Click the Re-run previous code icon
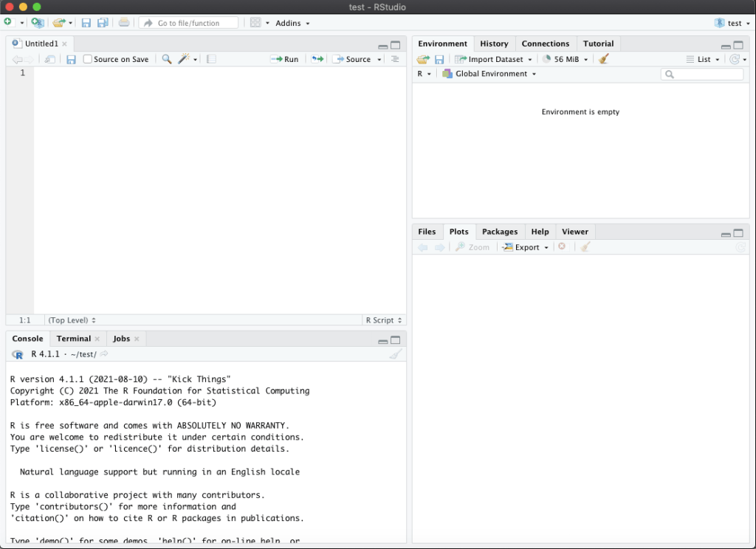This screenshot has height=549, width=756. pos(317,59)
